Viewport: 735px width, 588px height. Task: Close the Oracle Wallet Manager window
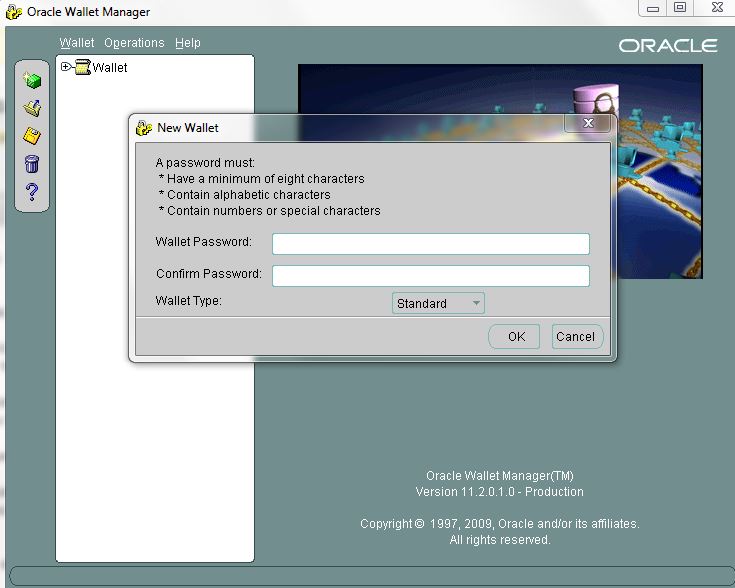(717, 8)
